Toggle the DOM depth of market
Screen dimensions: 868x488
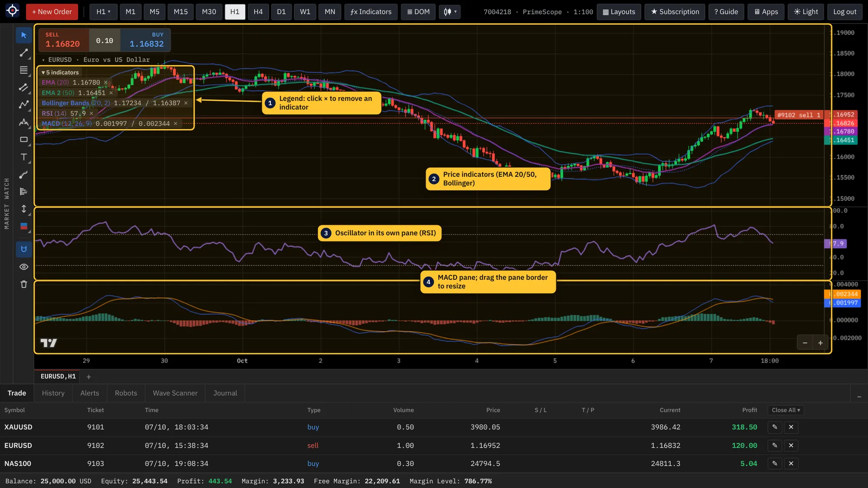(418, 12)
